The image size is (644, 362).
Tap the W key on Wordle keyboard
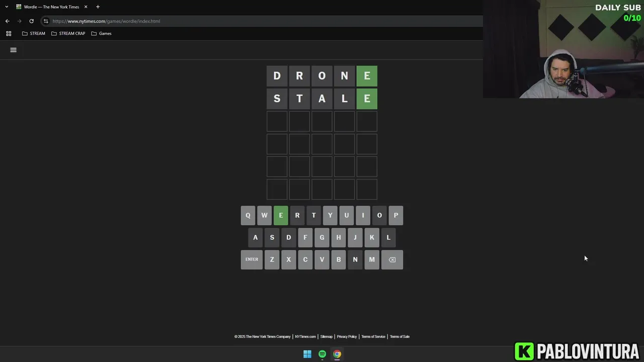click(264, 215)
